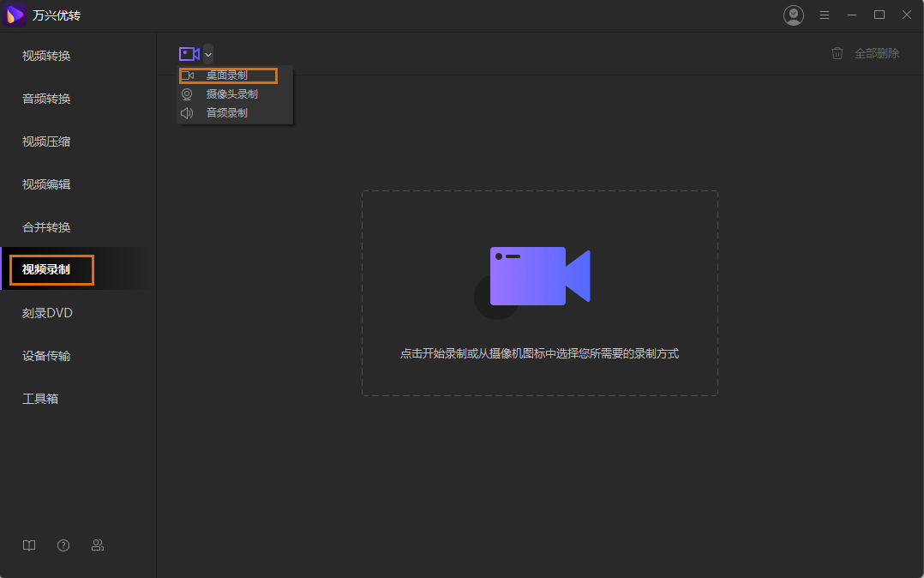Pick 音频录制 audio recording option

227,112
